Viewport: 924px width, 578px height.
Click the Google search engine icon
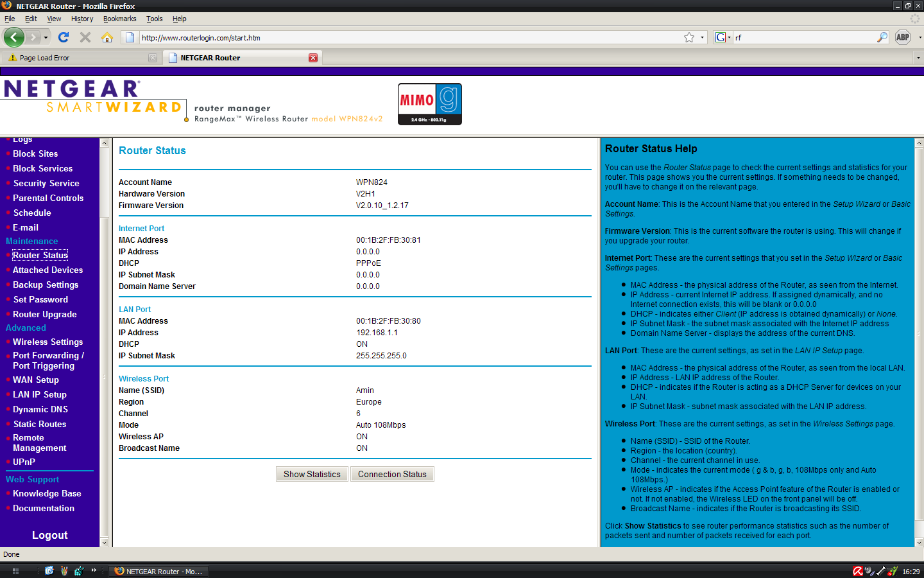click(x=721, y=37)
